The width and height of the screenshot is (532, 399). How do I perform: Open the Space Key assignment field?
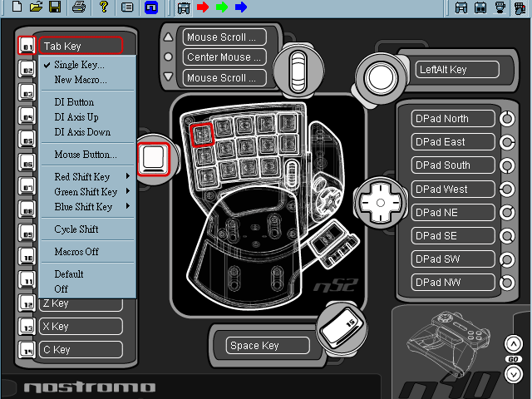pyautogui.click(x=268, y=346)
